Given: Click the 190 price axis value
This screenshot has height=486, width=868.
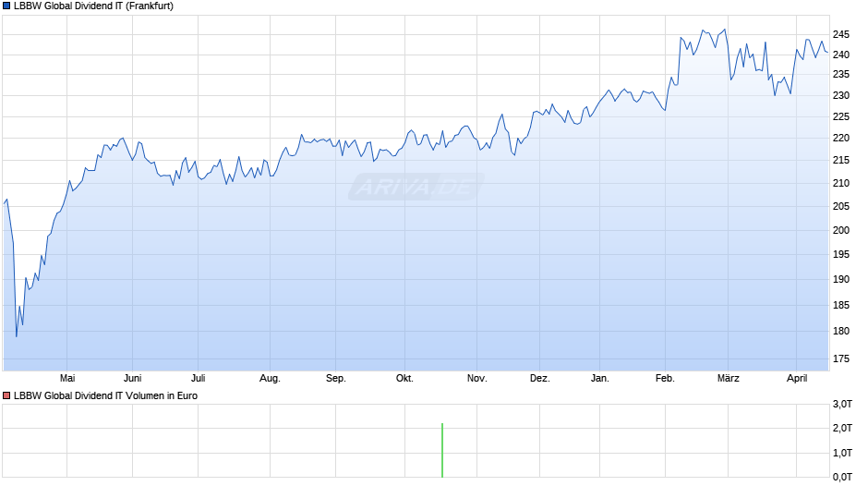Looking at the screenshot, I should click(841, 279).
